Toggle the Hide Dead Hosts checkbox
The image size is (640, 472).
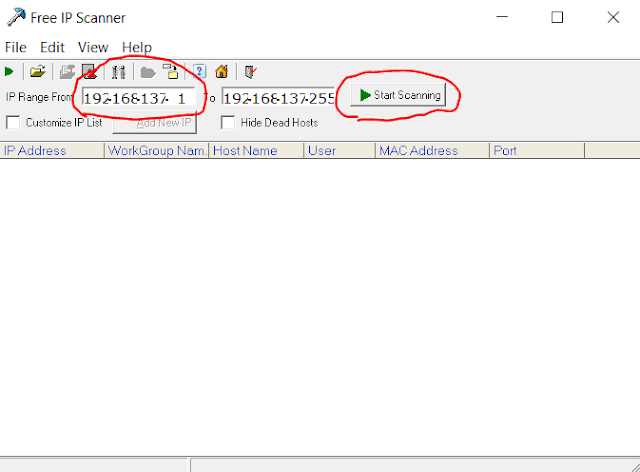pos(228,122)
